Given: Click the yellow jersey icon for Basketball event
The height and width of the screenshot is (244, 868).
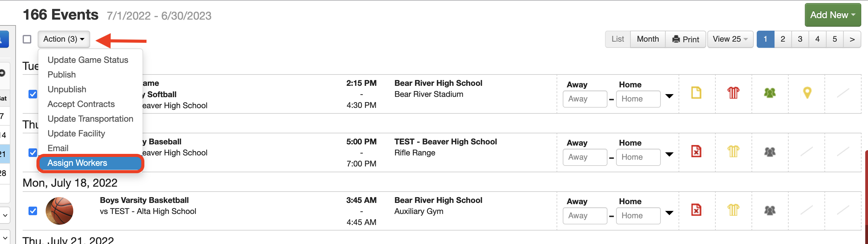Looking at the screenshot, I should pos(733,210).
